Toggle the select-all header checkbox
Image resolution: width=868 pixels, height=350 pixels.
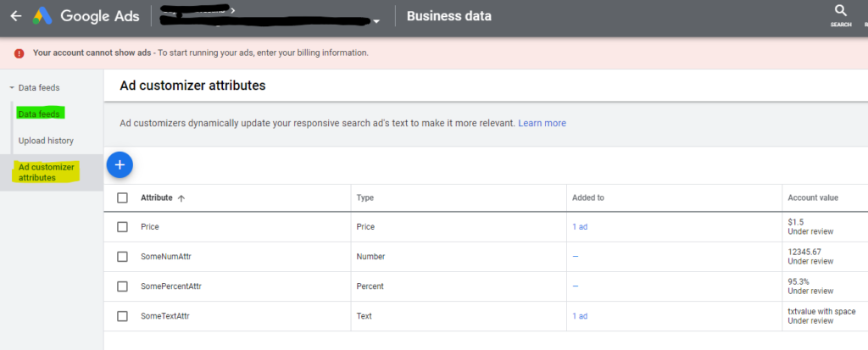click(122, 197)
